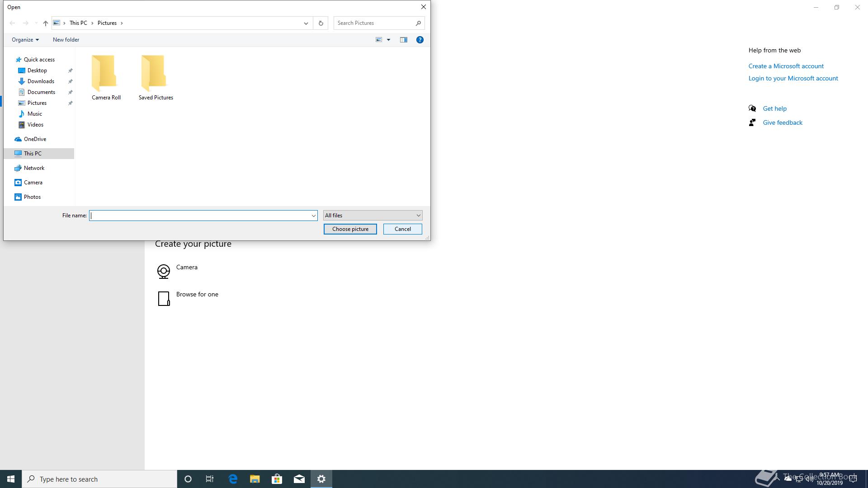
Task: Refresh the Pictures folder listing
Action: [321, 23]
